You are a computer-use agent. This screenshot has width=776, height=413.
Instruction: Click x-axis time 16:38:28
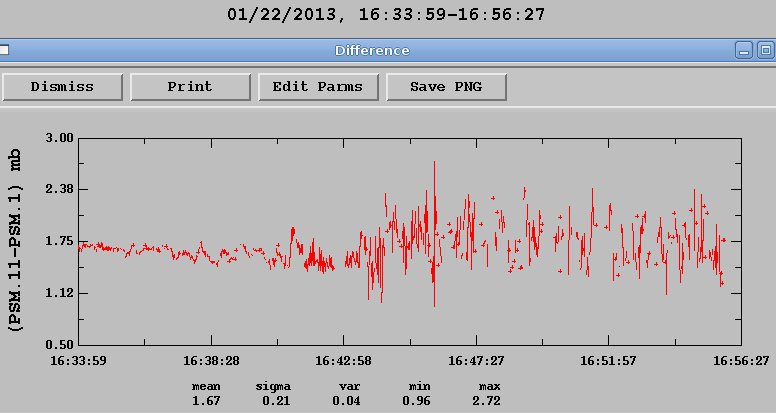point(211,361)
